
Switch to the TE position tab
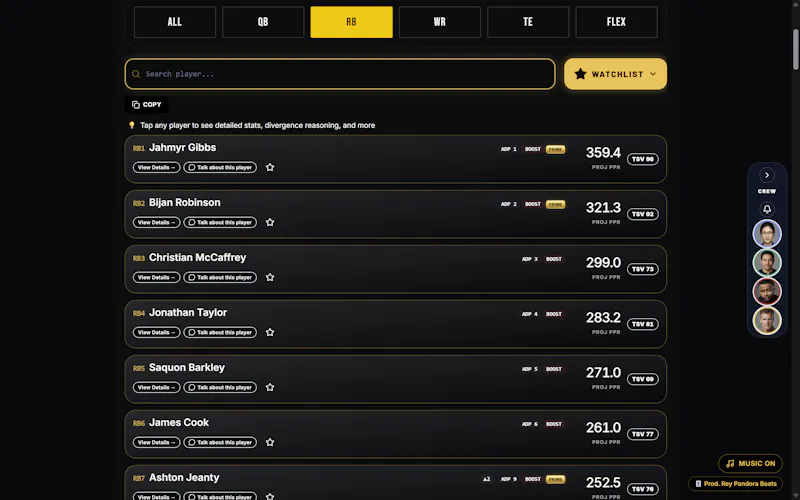tap(528, 22)
